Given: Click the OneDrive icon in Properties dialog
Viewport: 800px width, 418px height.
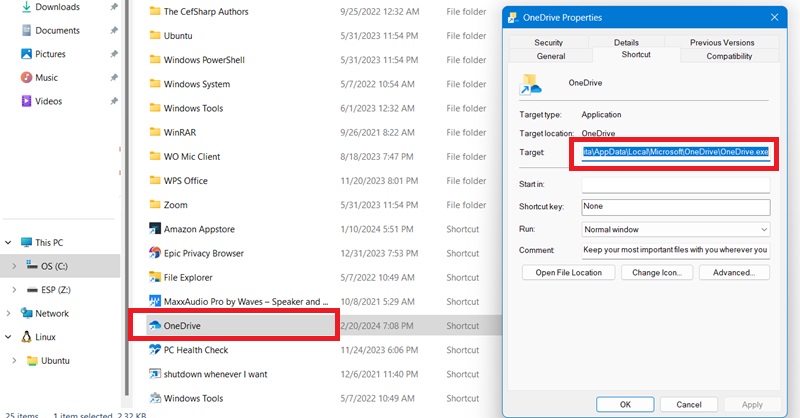Looking at the screenshot, I should click(531, 84).
